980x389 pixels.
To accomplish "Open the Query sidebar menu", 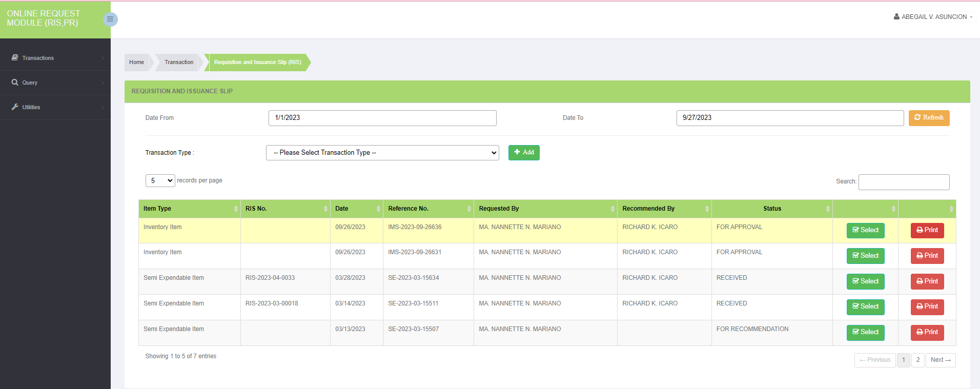I will [55, 83].
